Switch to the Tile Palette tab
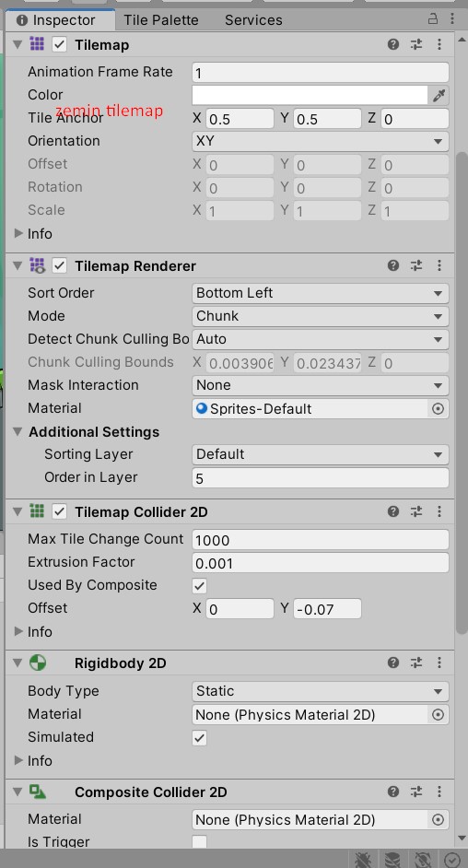The image size is (468, 868). coord(161,20)
